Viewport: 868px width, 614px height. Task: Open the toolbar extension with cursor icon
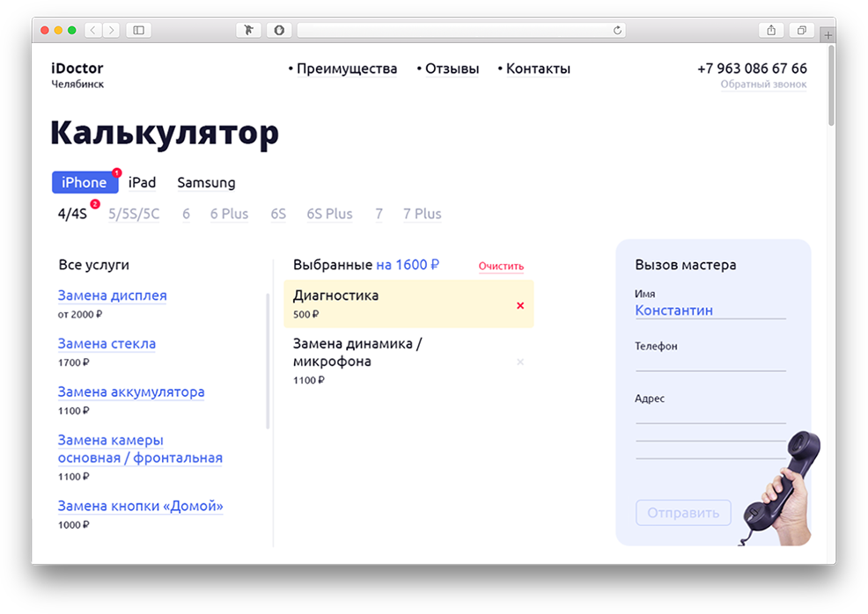tap(248, 30)
